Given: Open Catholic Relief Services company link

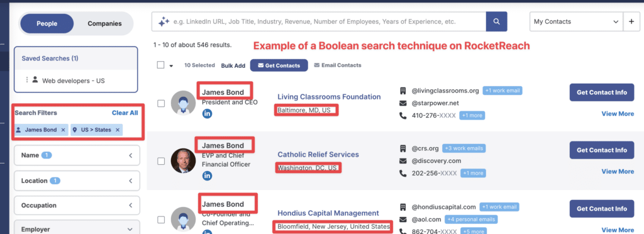Looking at the screenshot, I should (x=318, y=155).
